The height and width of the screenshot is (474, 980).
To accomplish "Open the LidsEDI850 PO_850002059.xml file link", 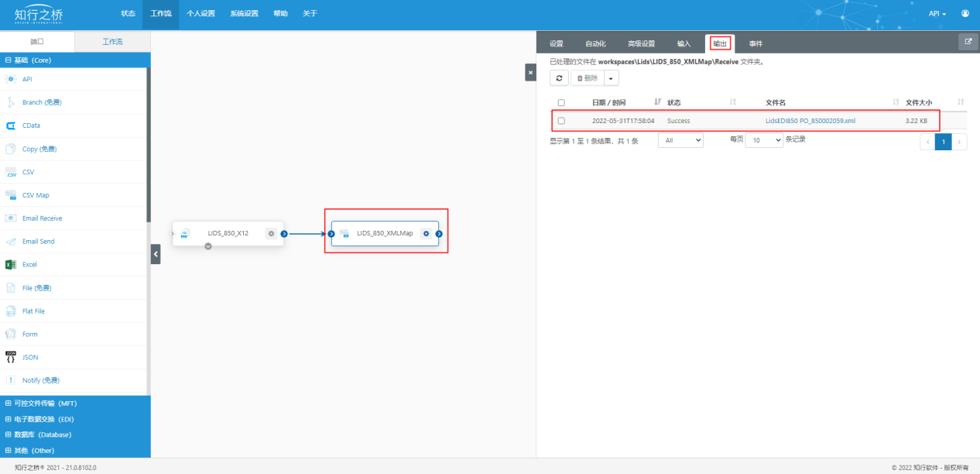I will 810,121.
